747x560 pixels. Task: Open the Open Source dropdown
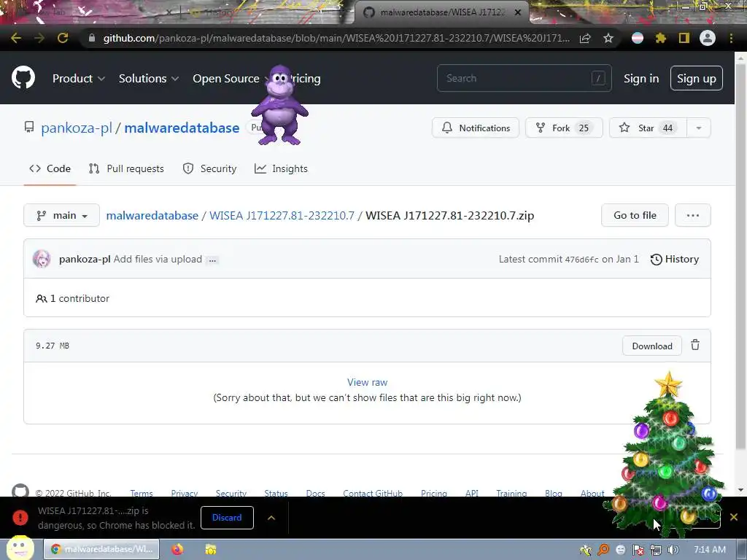(230, 79)
